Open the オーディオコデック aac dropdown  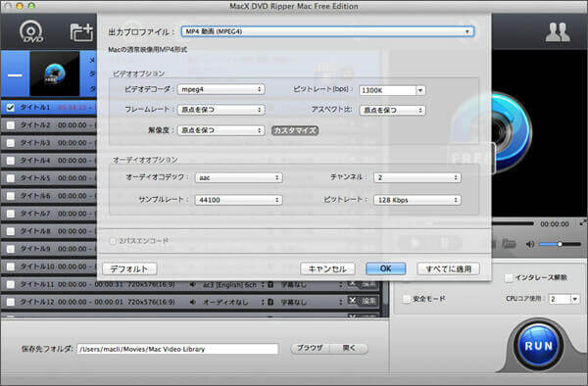[238, 177]
